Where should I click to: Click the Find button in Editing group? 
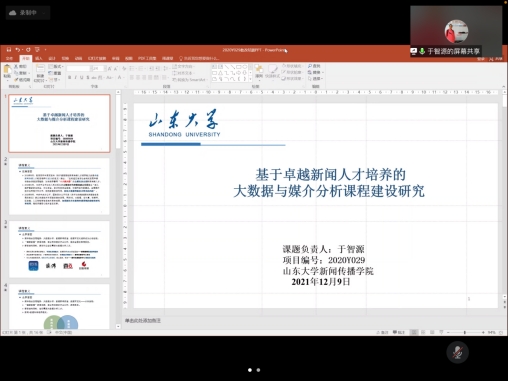click(314, 66)
